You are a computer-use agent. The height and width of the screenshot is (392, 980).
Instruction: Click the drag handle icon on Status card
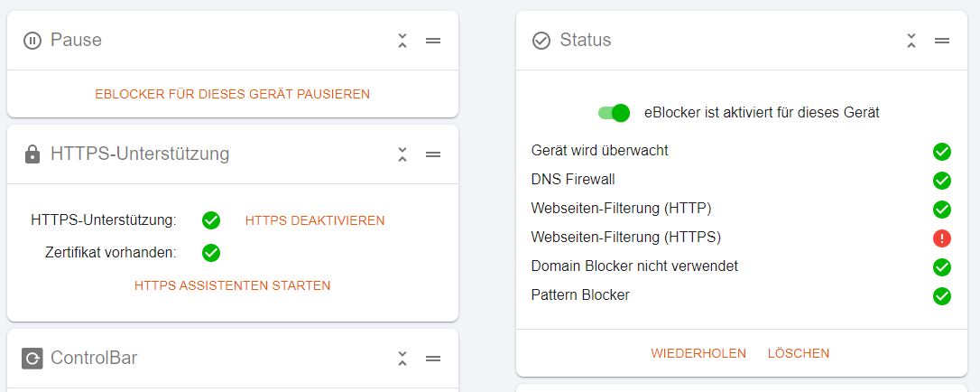[x=942, y=41]
